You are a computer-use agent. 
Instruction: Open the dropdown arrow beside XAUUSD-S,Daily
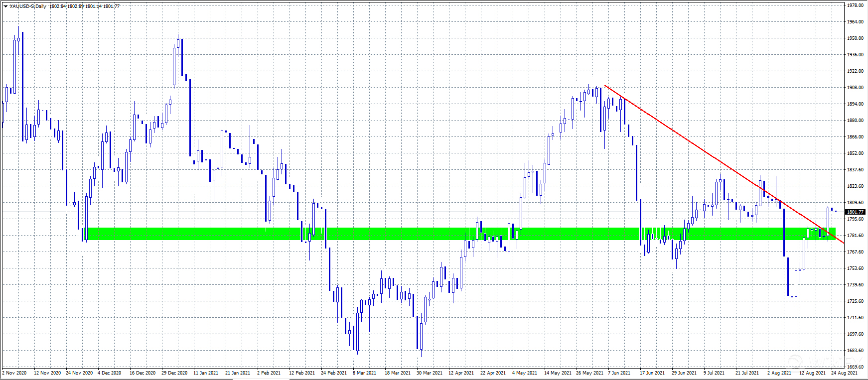tap(5, 6)
